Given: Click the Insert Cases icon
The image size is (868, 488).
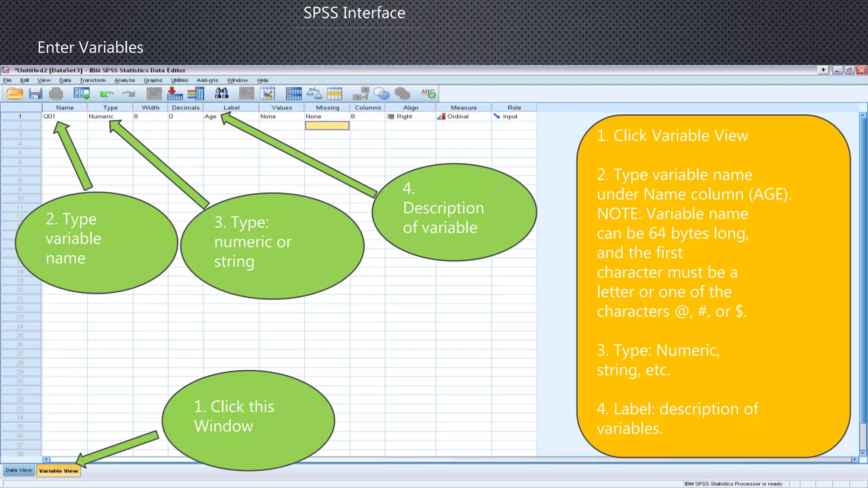Looking at the screenshot, I should click(x=247, y=93).
